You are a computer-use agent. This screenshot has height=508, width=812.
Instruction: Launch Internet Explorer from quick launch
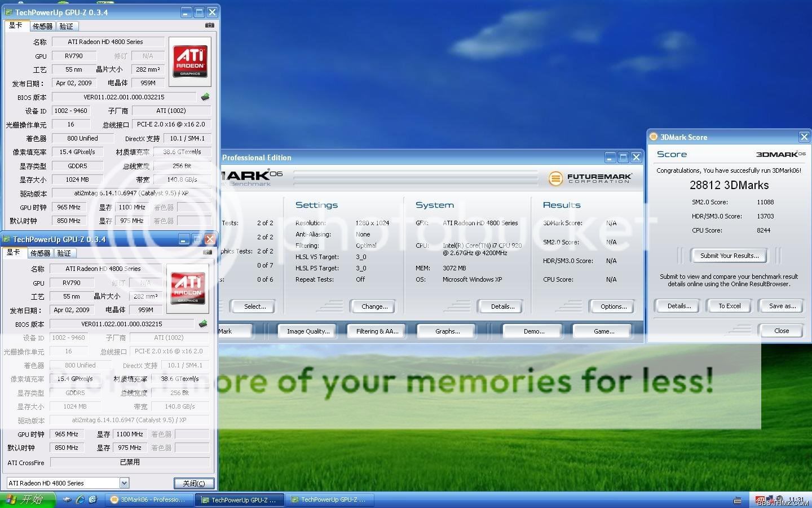[80, 500]
